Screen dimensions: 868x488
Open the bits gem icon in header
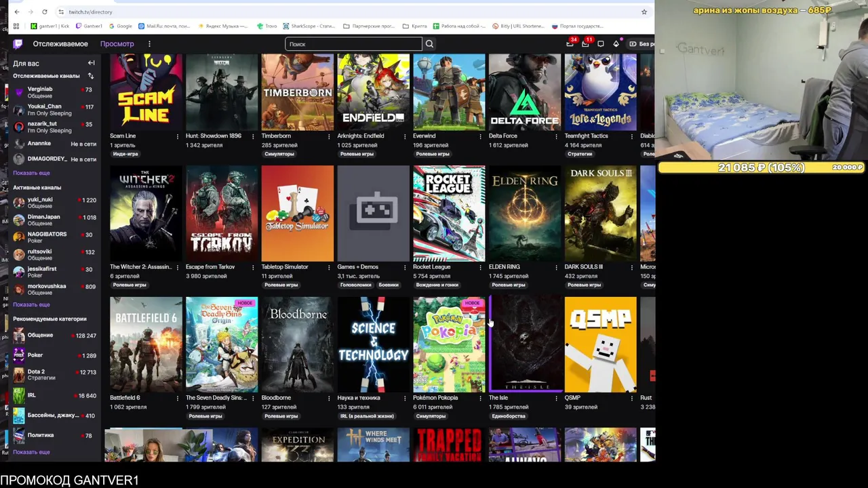(616, 44)
